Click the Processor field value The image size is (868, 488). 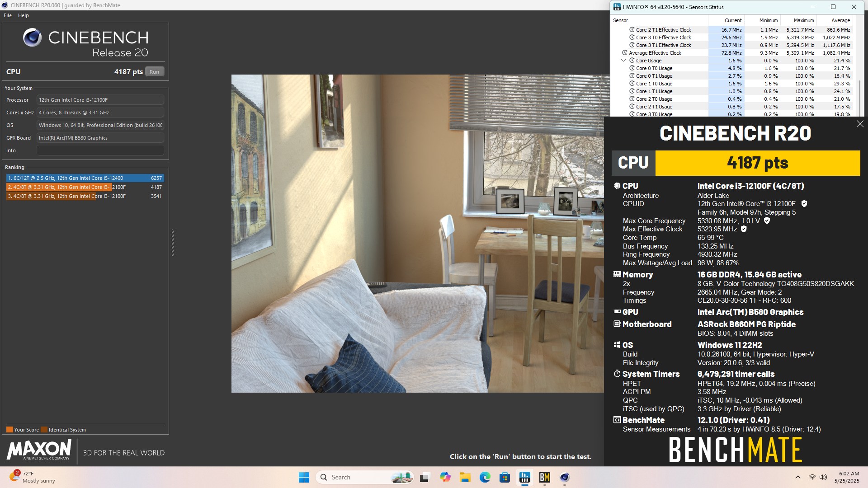100,100
